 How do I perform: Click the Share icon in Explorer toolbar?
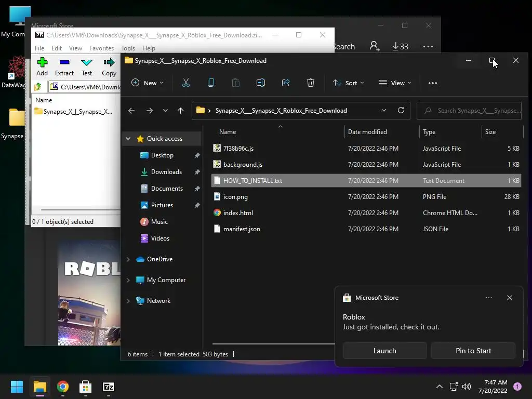click(286, 83)
